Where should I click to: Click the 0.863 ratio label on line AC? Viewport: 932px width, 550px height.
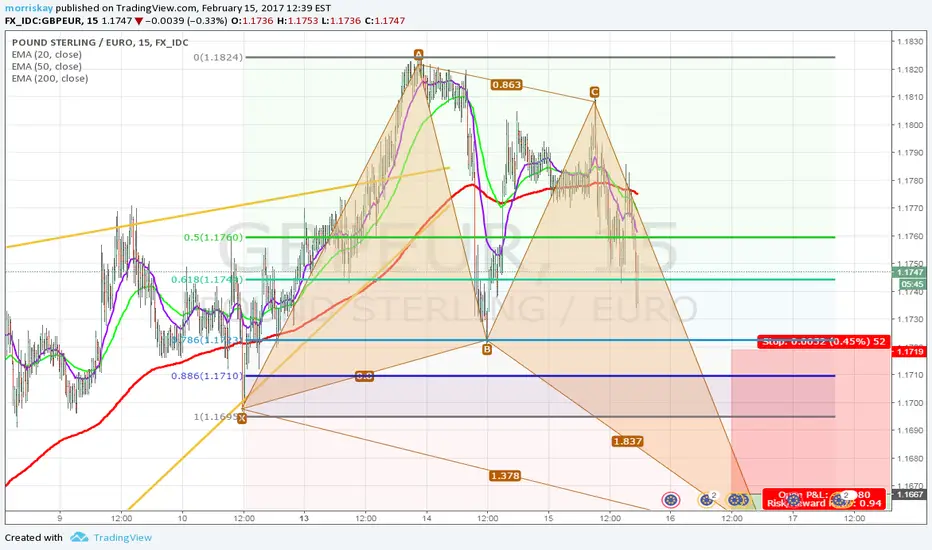[506, 85]
